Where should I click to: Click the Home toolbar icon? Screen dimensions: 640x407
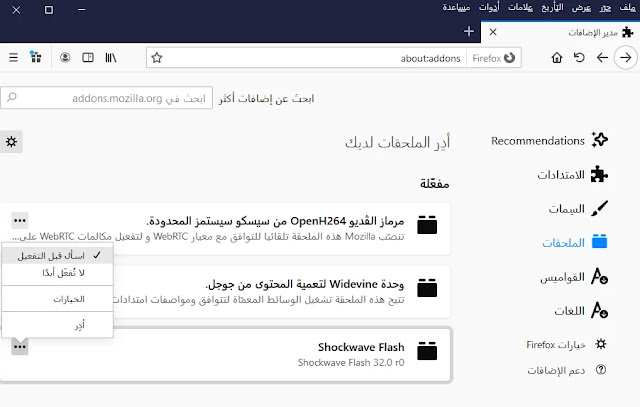[x=557, y=58]
